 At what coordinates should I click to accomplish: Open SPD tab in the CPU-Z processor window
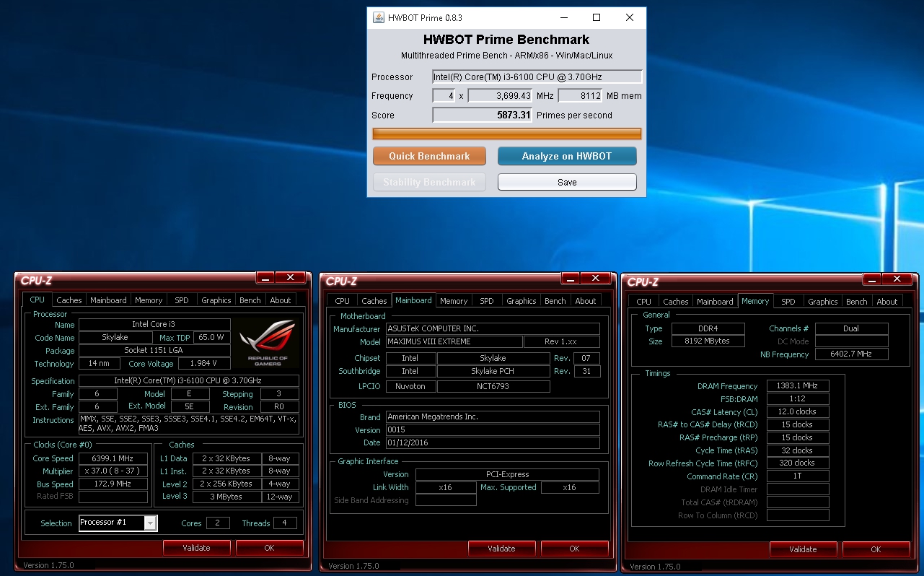(x=182, y=300)
